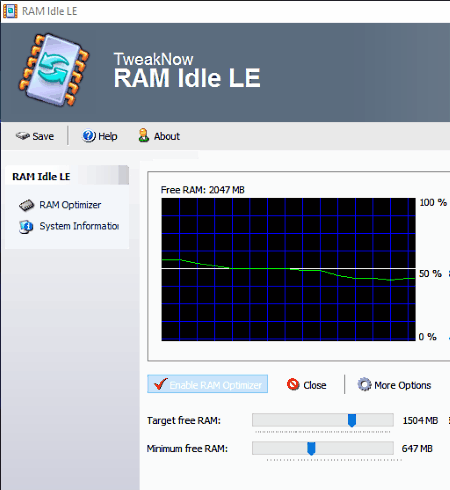Click the '50 %' graph label

coord(430,274)
